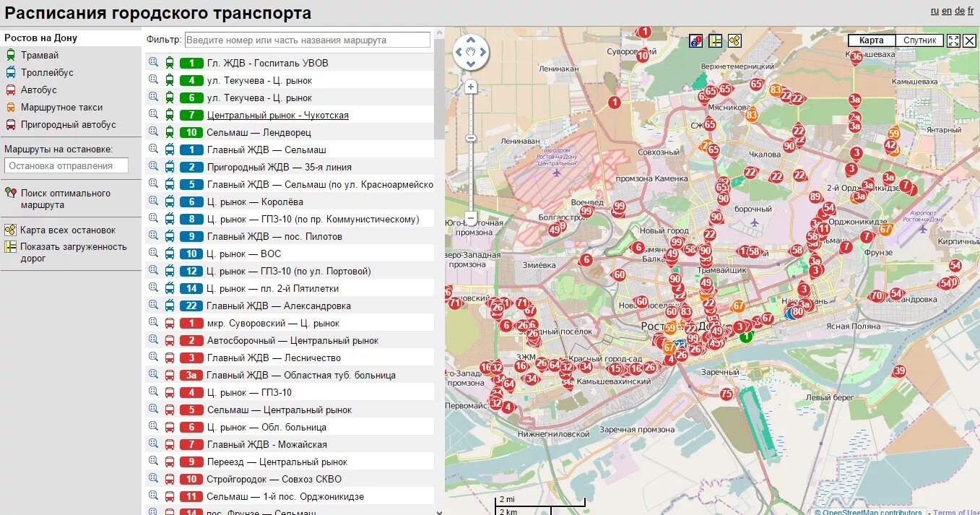Click magnifier icon for Ц. рынок — Королёва
Viewport: 980px width, 515px height.
pos(153,201)
